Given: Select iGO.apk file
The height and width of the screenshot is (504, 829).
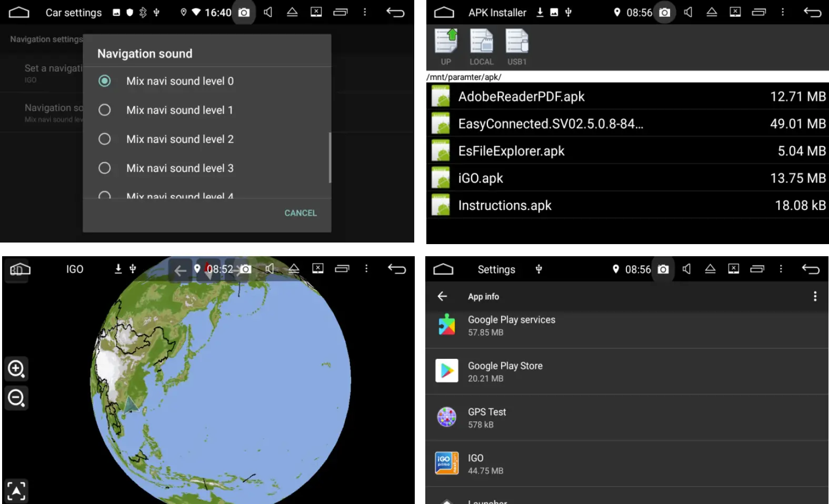Looking at the screenshot, I should point(627,178).
